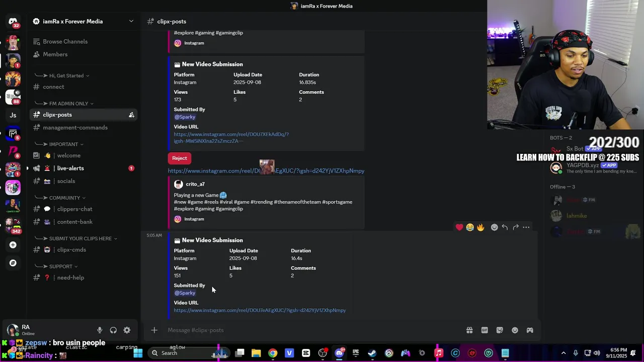644x362 pixels.
Task: Open the live-alerts channel
Action: pyautogui.click(x=83, y=168)
